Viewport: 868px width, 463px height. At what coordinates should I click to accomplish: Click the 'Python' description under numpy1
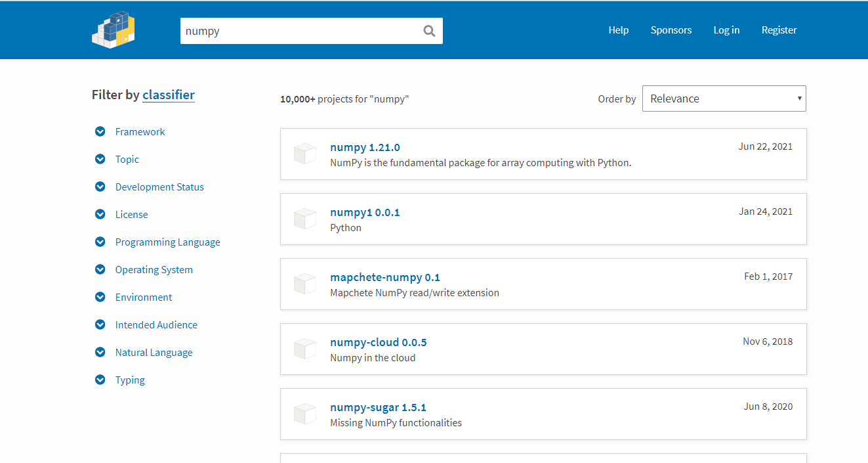tap(346, 227)
